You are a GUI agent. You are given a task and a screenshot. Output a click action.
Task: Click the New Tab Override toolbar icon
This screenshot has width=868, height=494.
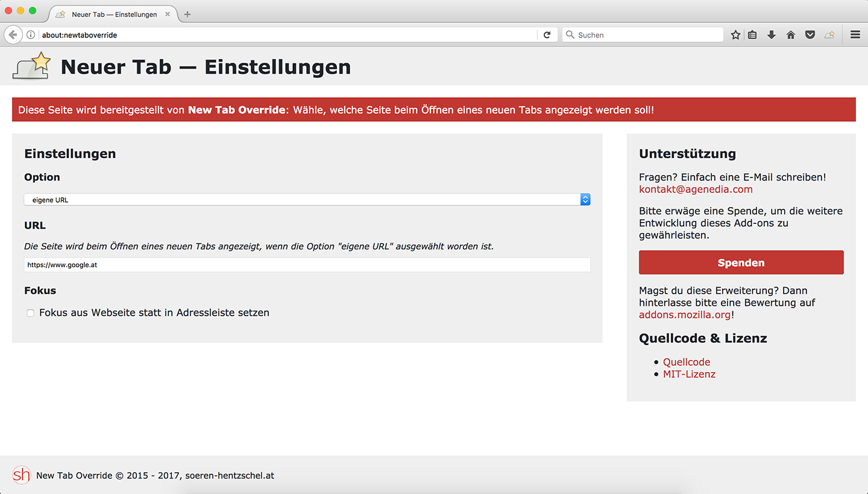pyautogui.click(x=830, y=35)
